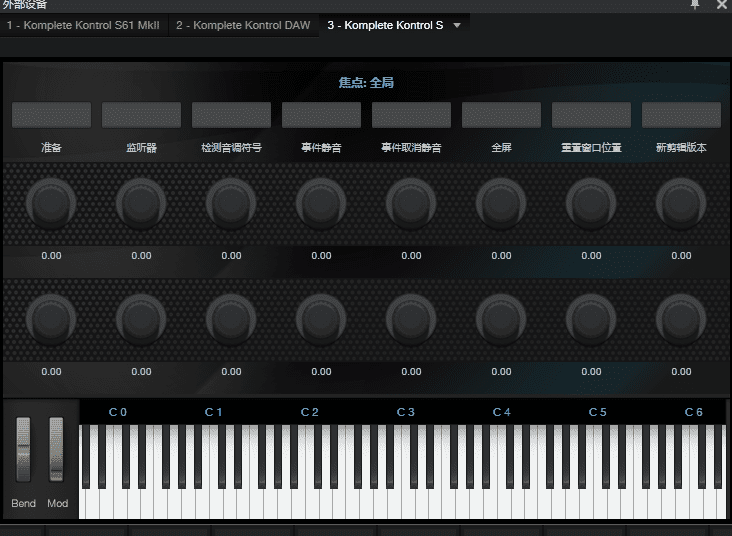Click the gray button above 事件静音
The width and height of the screenshot is (732, 536).
322,115
